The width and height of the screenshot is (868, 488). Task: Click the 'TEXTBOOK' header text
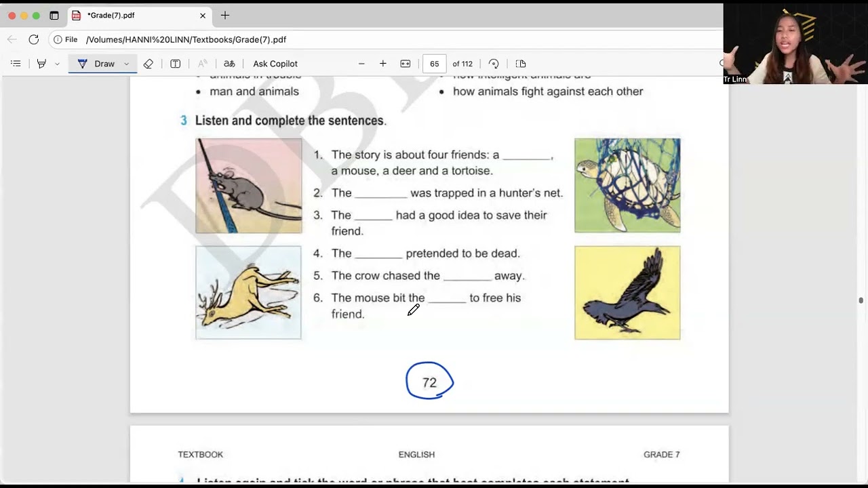coord(201,455)
